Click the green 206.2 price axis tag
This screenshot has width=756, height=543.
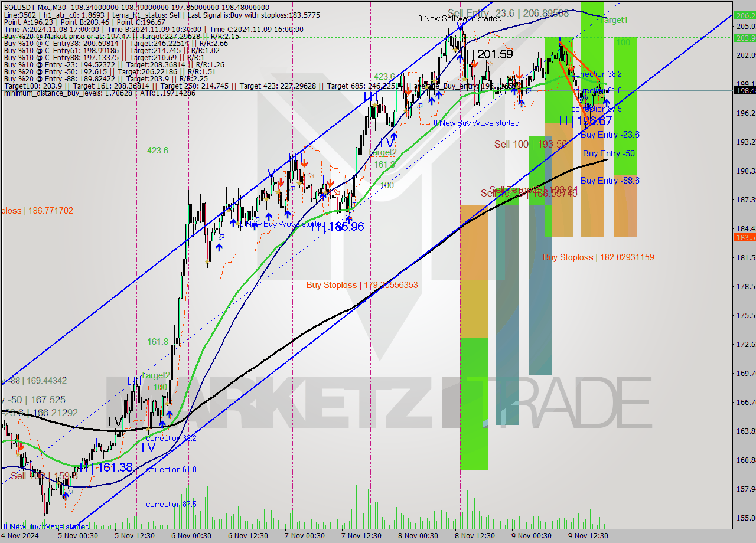coord(744,16)
